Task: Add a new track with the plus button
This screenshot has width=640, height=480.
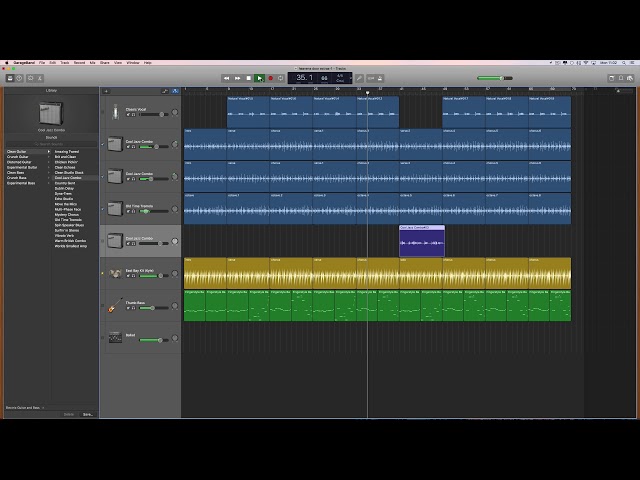Action: click(106, 91)
